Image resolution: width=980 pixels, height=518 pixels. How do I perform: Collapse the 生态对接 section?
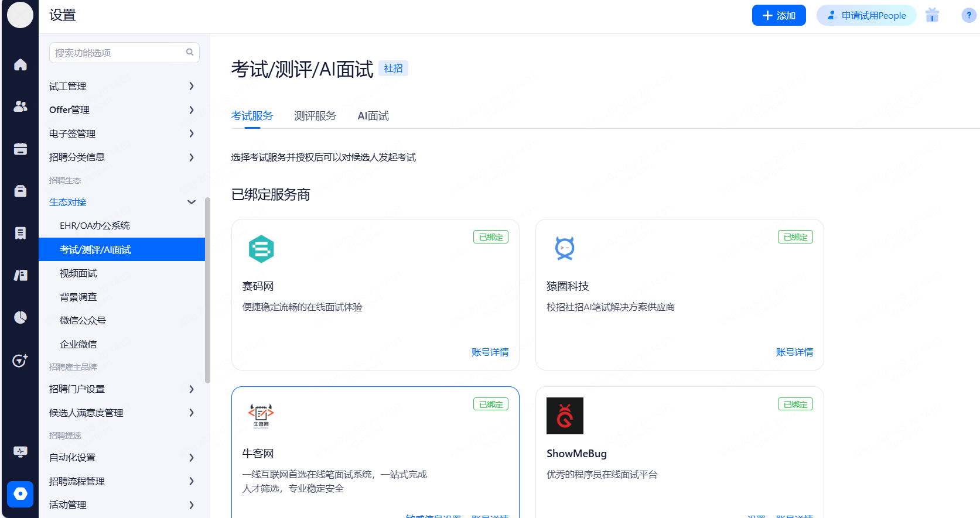pyautogui.click(x=191, y=202)
